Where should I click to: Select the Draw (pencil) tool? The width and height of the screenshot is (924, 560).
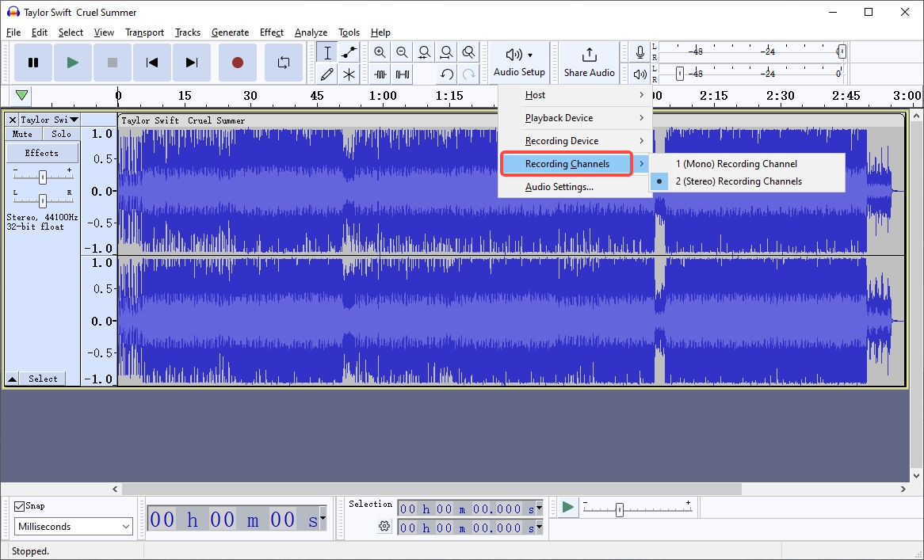click(327, 74)
